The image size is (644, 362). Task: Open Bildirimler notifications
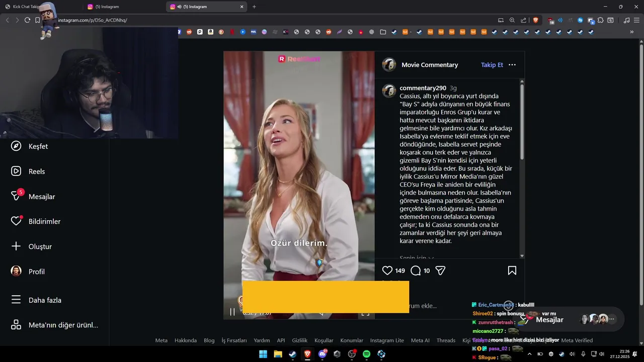pyautogui.click(x=36, y=221)
